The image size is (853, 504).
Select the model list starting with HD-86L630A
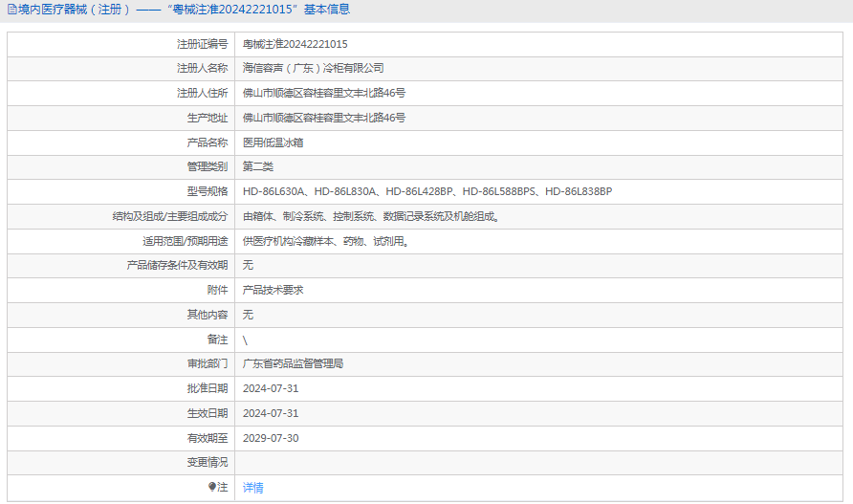(427, 191)
